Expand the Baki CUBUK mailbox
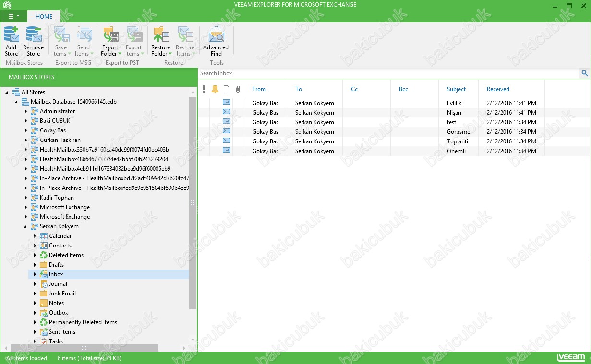 [x=26, y=121]
